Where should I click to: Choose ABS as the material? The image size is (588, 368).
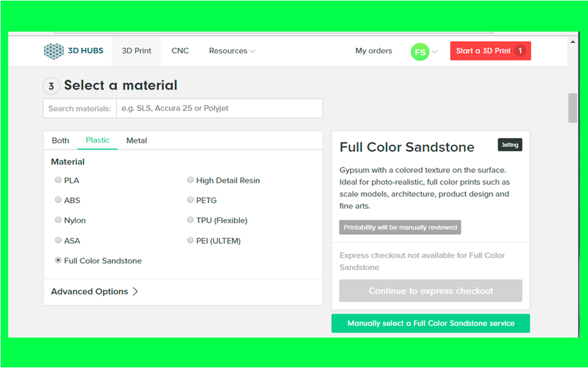[x=58, y=200]
